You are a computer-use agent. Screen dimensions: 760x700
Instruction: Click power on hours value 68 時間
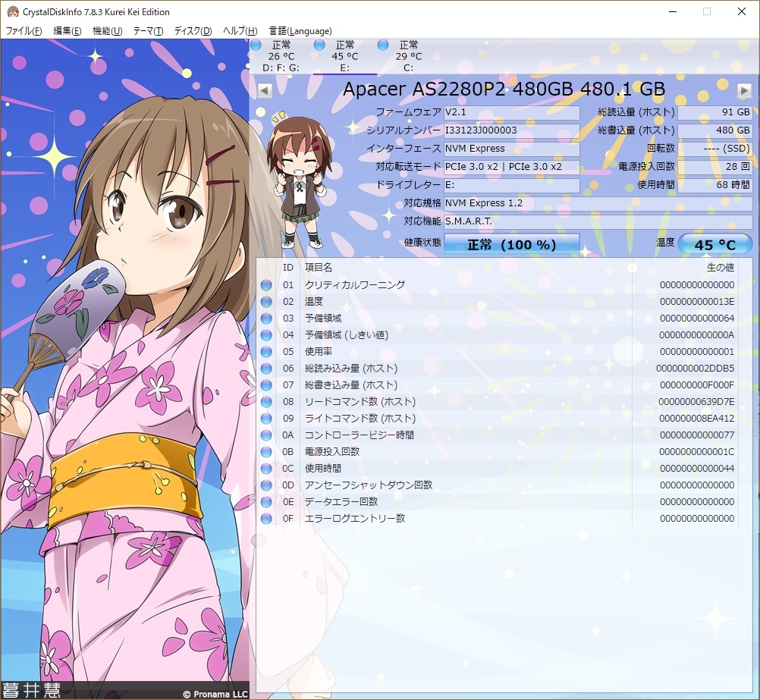coord(715,185)
